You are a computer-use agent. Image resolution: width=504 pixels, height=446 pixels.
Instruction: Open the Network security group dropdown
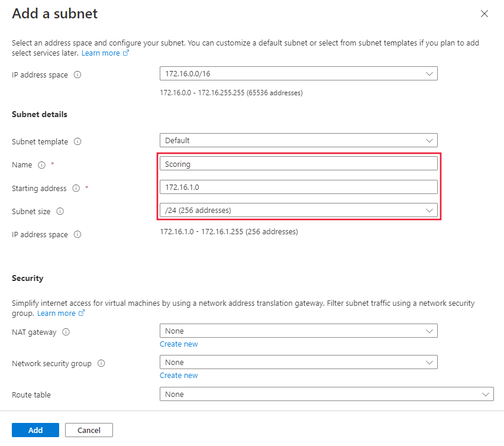(298, 362)
